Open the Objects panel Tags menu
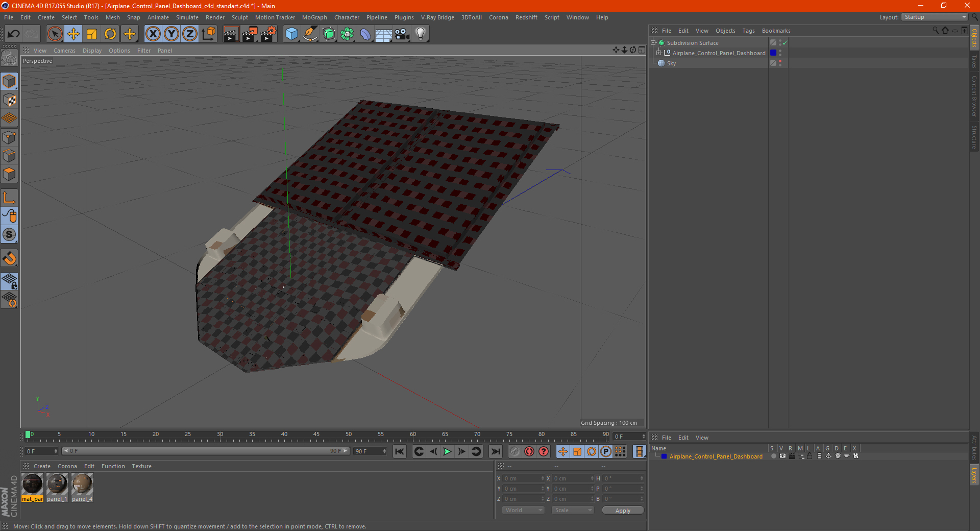 (x=748, y=31)
